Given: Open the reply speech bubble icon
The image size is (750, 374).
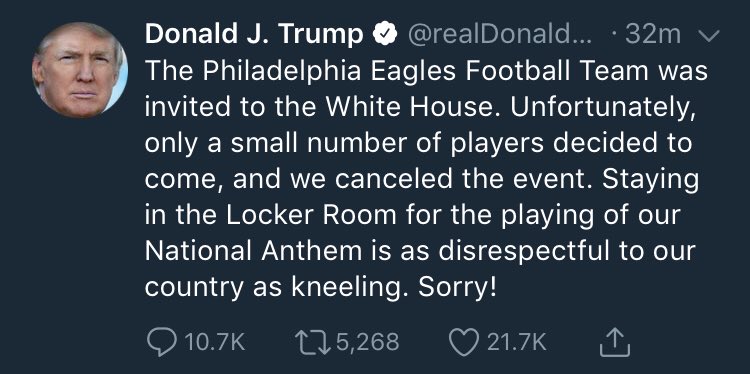Looking at the screenshot, I should tap(163, 342).
